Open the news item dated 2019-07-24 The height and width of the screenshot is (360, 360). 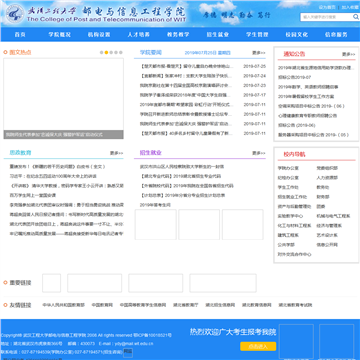186,76
